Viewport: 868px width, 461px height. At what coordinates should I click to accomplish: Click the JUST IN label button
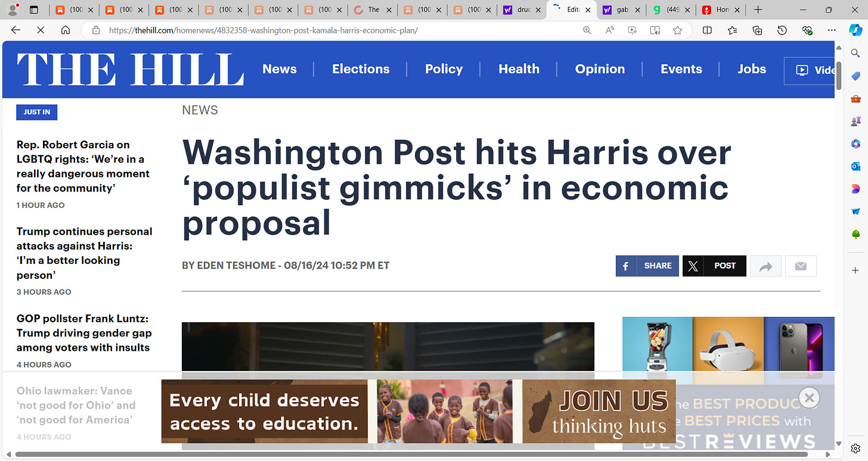click(37, 112)
